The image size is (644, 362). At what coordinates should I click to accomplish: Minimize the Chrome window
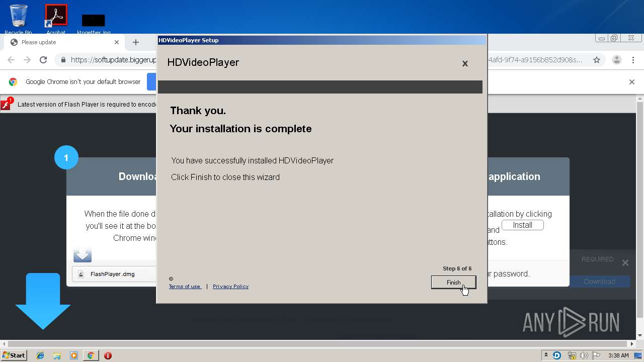602,38
